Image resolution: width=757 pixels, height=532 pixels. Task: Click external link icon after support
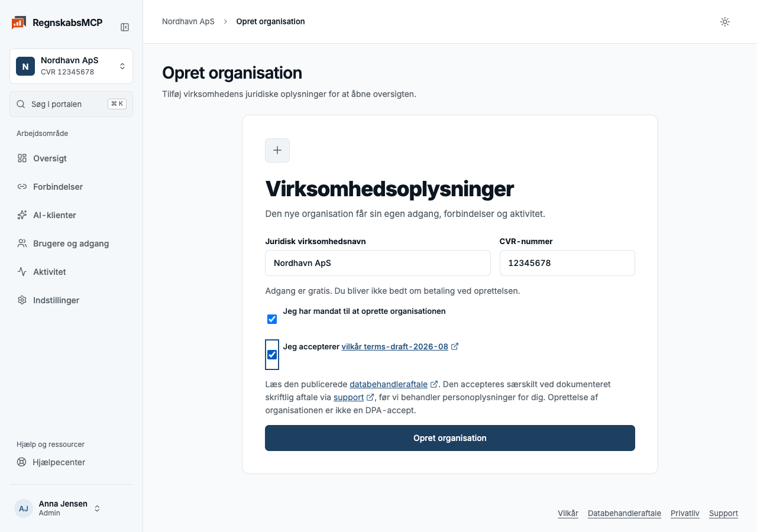[x=370, y=397]
